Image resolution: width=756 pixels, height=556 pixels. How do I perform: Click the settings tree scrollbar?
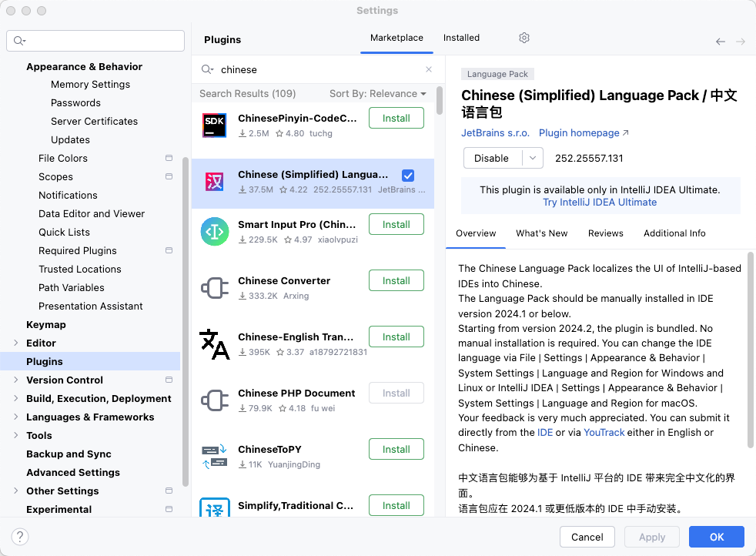tap(186, 322)
